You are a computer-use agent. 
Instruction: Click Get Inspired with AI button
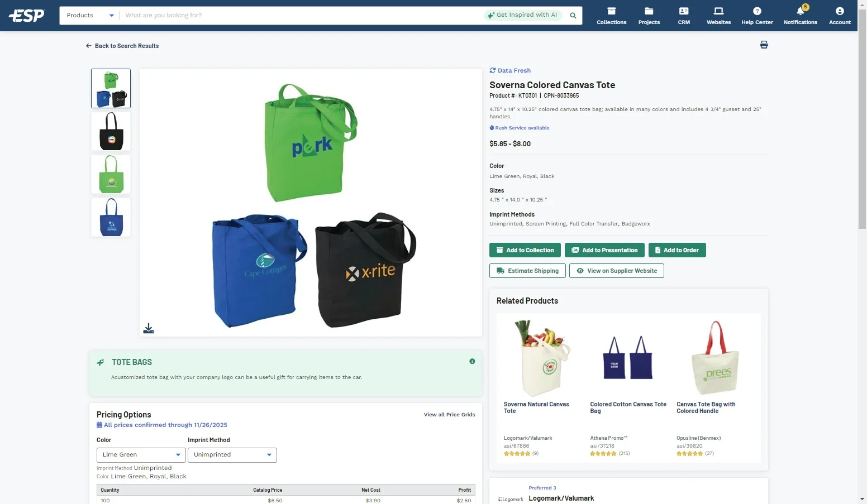tap(522, 15)
